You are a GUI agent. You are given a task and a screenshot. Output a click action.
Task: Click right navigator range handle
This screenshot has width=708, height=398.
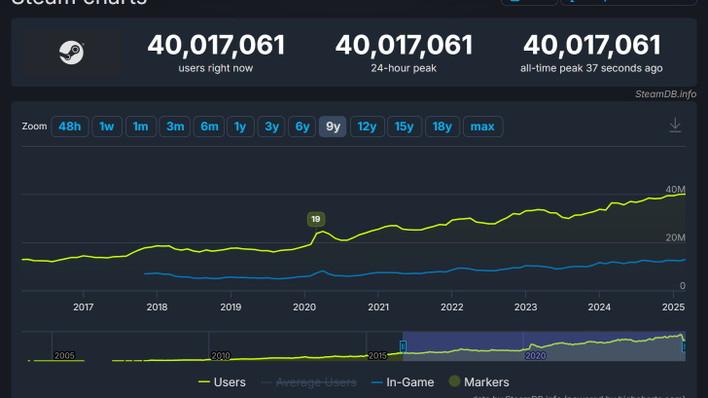pyautogui.click(x=684, y=346)
